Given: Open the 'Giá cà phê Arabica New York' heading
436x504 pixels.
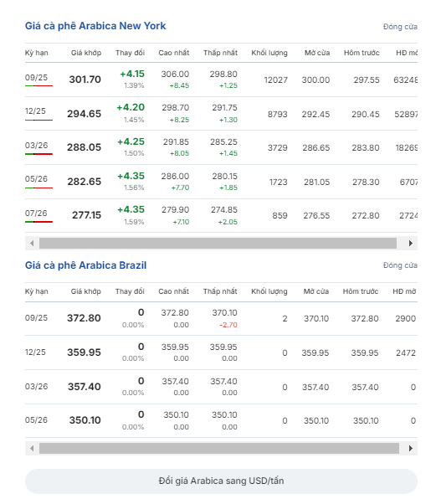Looking at the screenshot, I should [x=95, y=26].
